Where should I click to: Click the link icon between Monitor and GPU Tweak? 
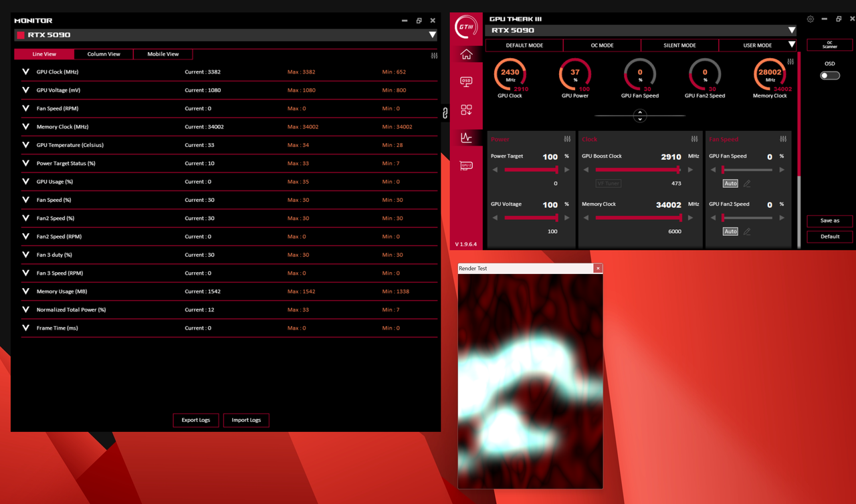point(445,113)
